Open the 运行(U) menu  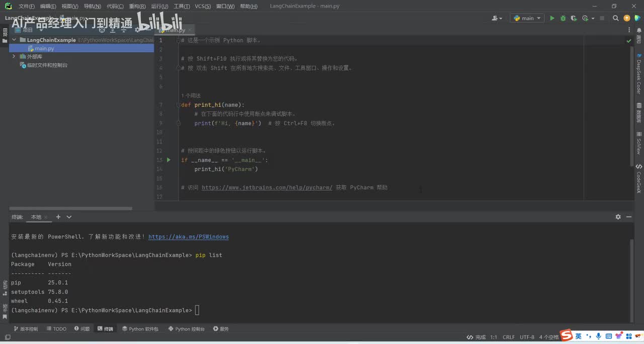click(159, 6)
